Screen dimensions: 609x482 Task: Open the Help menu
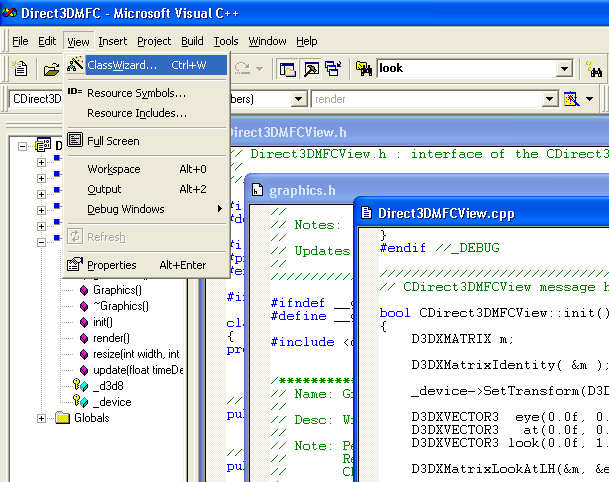[x=306, y=41]
